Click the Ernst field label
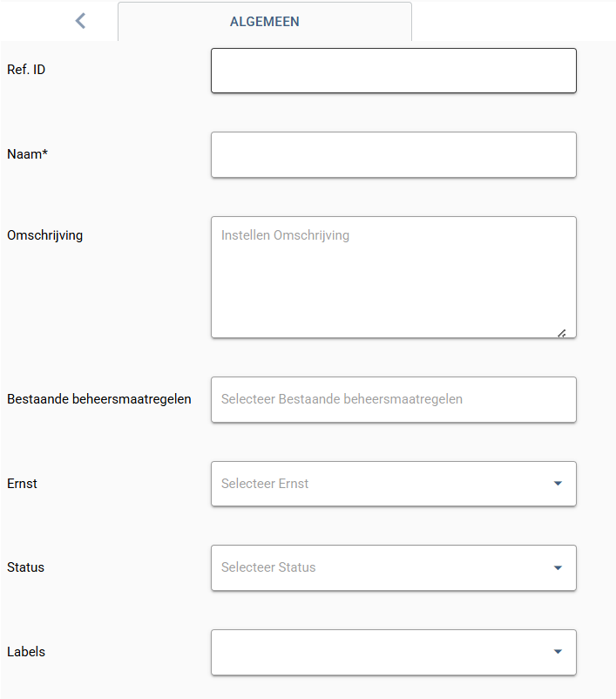This screenshot has height=699, width=616. 22,483
